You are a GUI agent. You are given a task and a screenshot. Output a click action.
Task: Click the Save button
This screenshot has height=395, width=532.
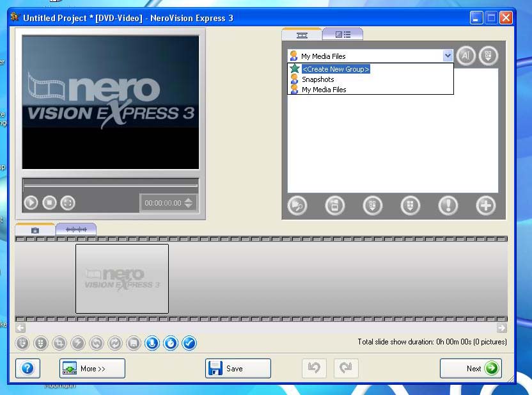tap(238, 368)
